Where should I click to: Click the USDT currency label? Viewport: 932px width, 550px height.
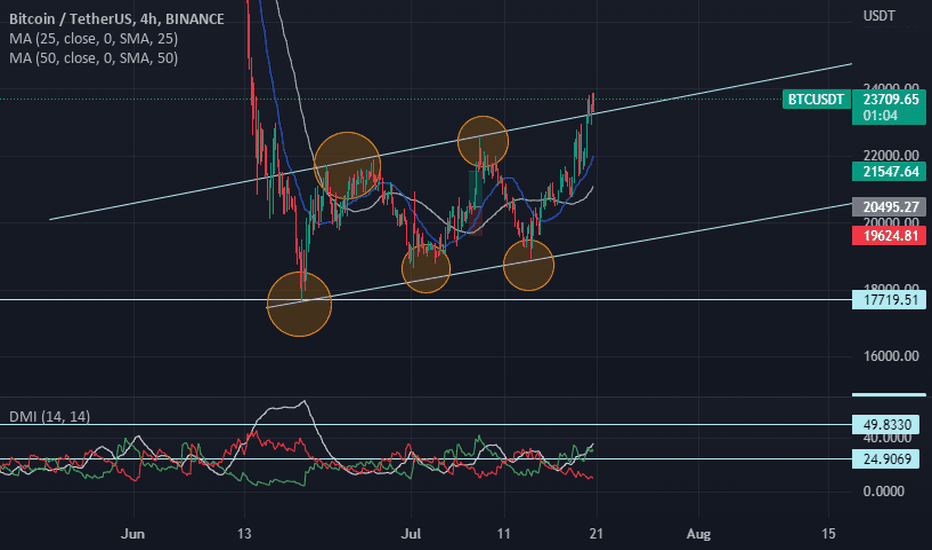pyautogui.click(x=879, y=16)
